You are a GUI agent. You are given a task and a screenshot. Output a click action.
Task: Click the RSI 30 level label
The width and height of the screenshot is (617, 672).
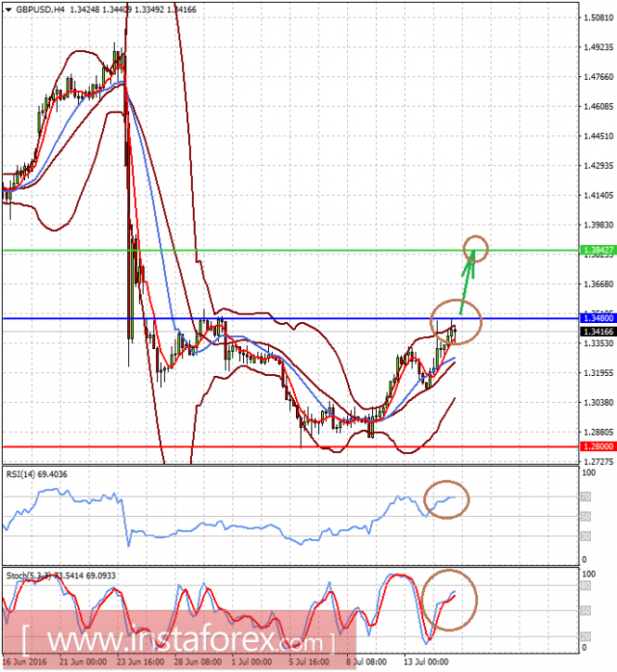[585, 536]
